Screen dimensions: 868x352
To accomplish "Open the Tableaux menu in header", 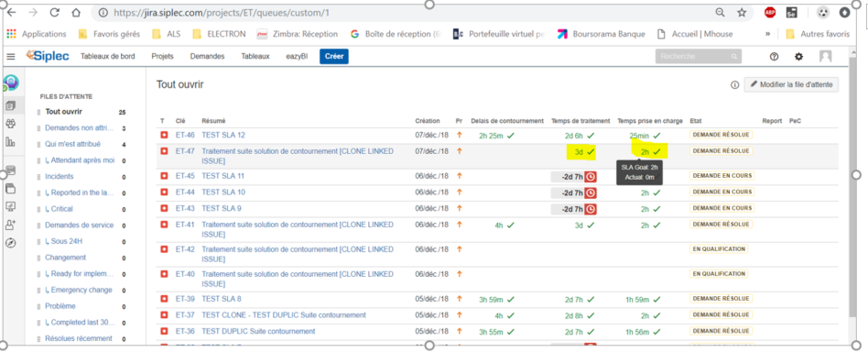I will [x=255, y=56].
